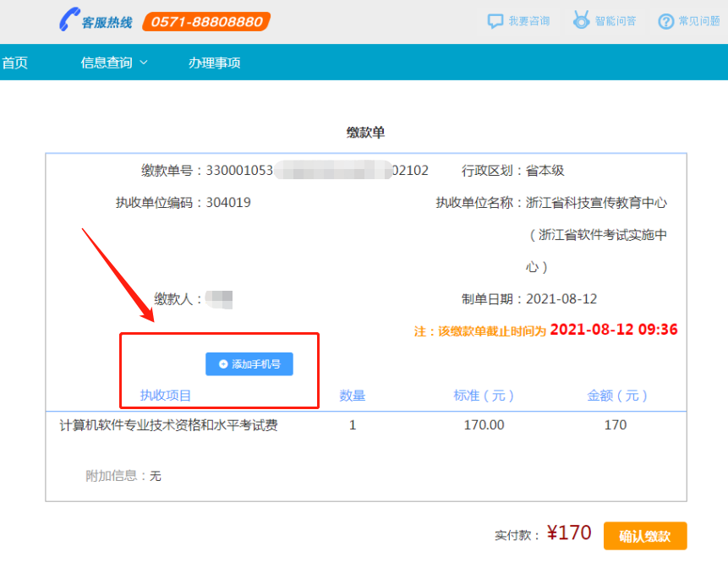This screenshot has width=728, height=568.
Task: Click the 金额（元） column header
Action: click(x=617, y=396)
